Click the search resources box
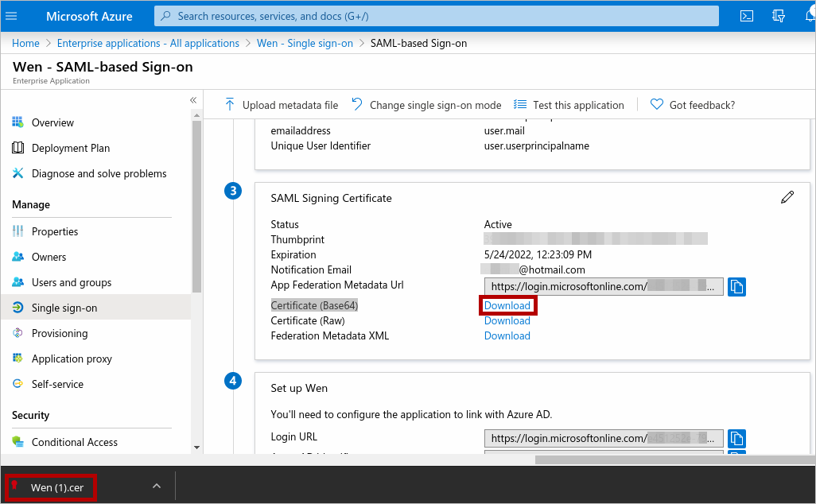Image resolution: width=816 pixels, height=504 pixels. (x=436, y=16)
